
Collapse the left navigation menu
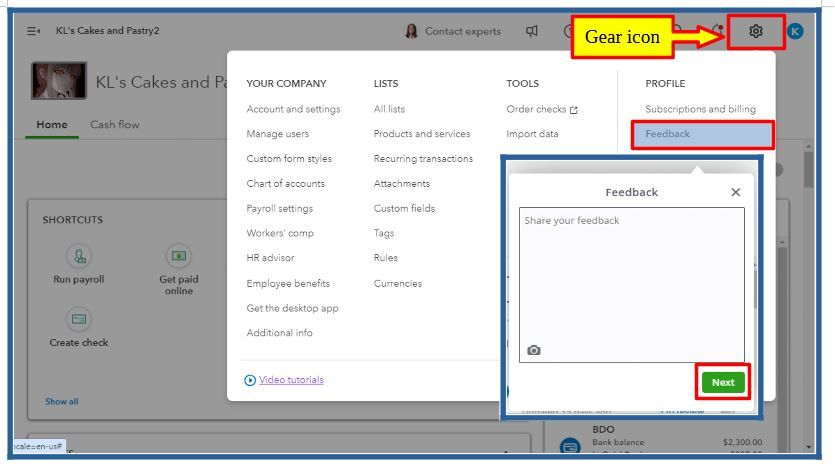[34, 31]
